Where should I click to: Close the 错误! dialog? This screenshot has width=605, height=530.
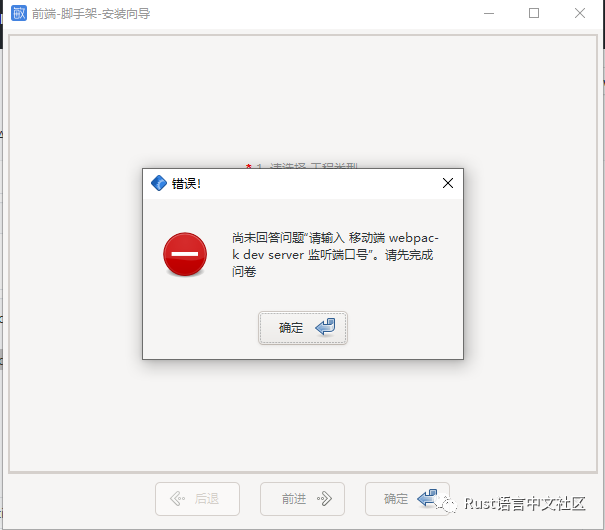tap(448, 183)
